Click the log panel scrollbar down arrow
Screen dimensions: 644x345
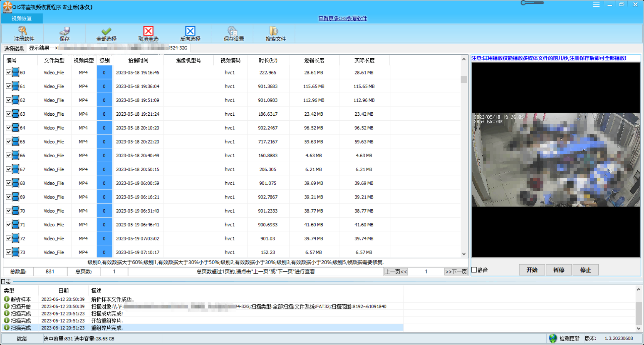point(639,329)
